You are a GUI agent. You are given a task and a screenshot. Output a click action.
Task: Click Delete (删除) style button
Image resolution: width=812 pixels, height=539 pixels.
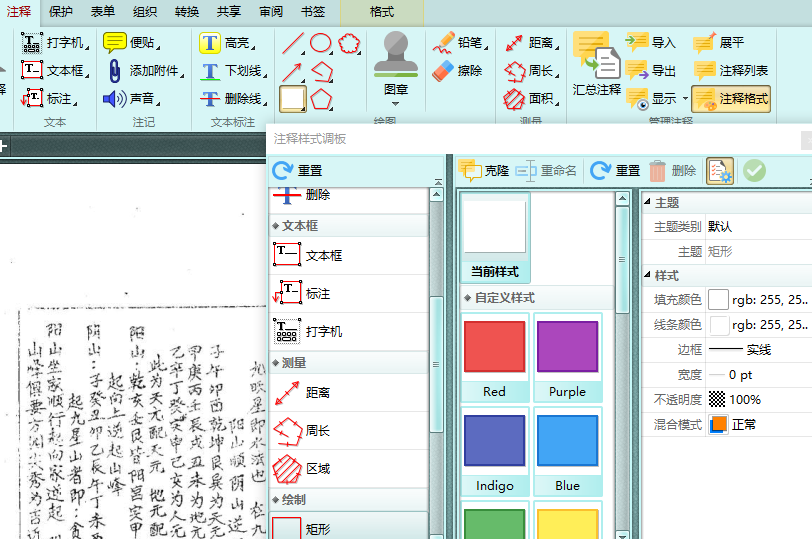click(x=672, y=170)
